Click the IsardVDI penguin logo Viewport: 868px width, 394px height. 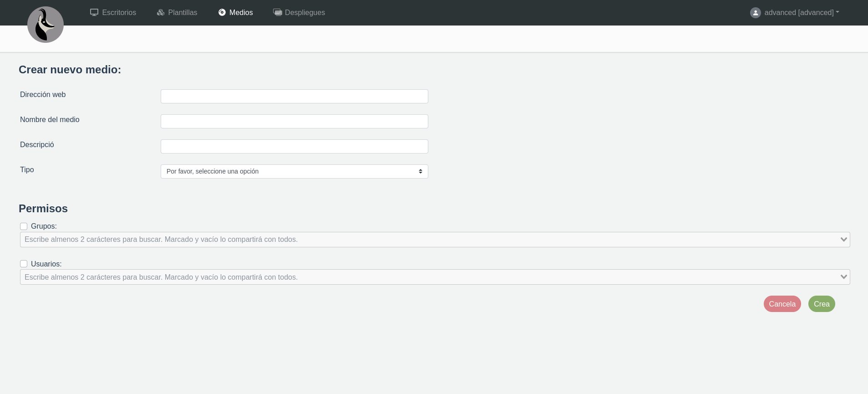(x=46, y=25)
